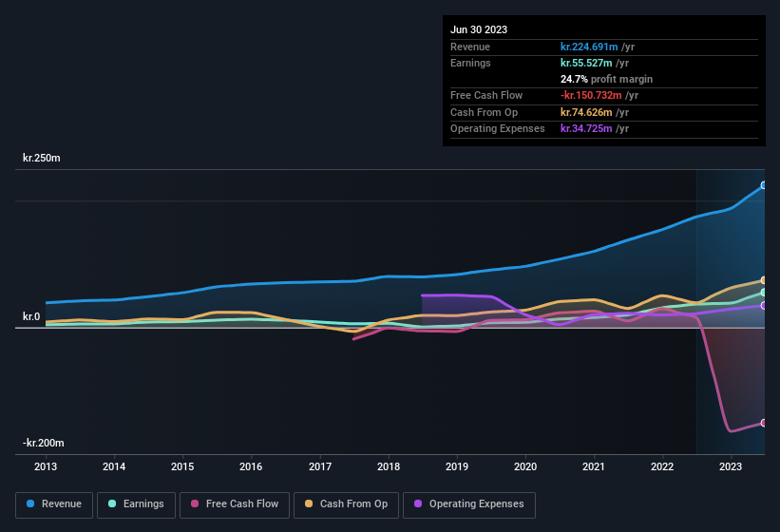The height and width of the screenshot is (532, 780).
Task: Click the blue Revenue endpoint marker
Action: click(764, 185)
